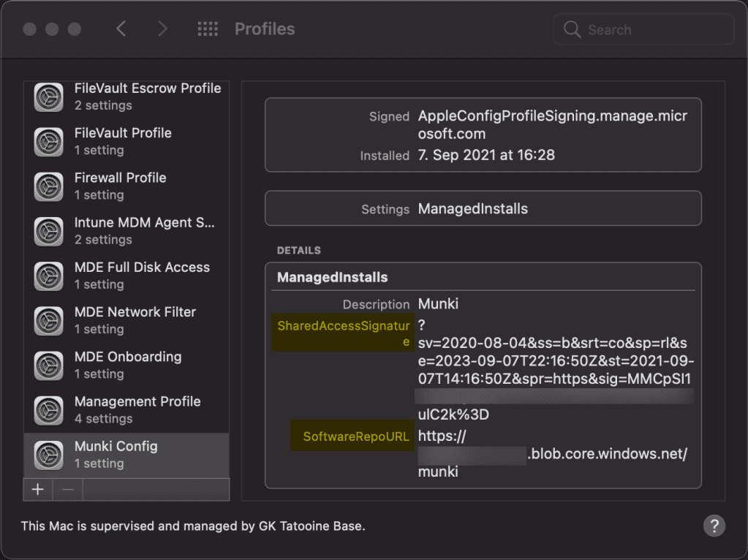
Task: Click the Munki Config profile icon
Action: coord(49,455)
